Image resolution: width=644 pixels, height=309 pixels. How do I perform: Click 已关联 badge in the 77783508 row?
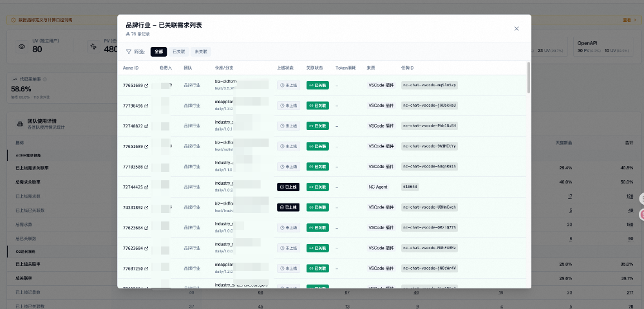(x=317, y=167)
